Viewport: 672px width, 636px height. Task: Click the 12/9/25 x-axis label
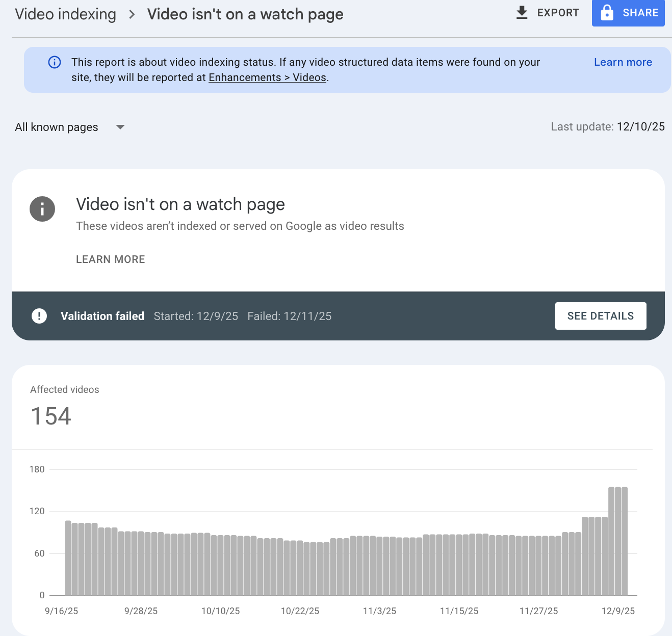click(x=618, y=611)
